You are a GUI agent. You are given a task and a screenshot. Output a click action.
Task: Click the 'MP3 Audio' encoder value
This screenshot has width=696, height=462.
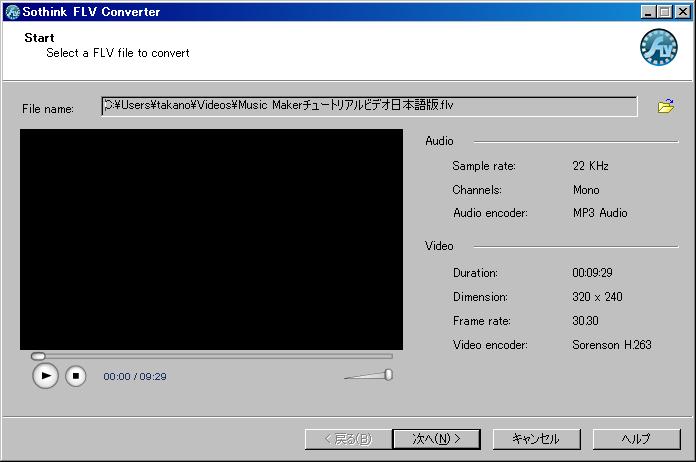pos(600,213)
